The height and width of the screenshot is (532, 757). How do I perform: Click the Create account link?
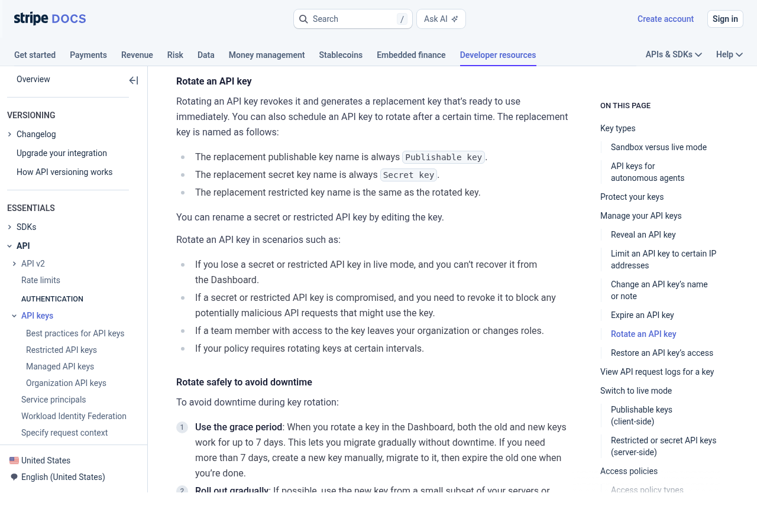tap(665, 19)
